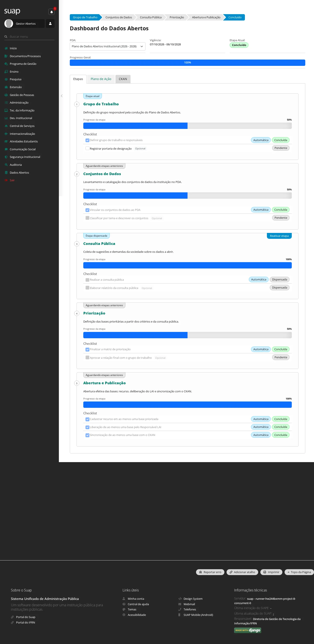
Task: Click the Imprimir button
Action: 271,572
